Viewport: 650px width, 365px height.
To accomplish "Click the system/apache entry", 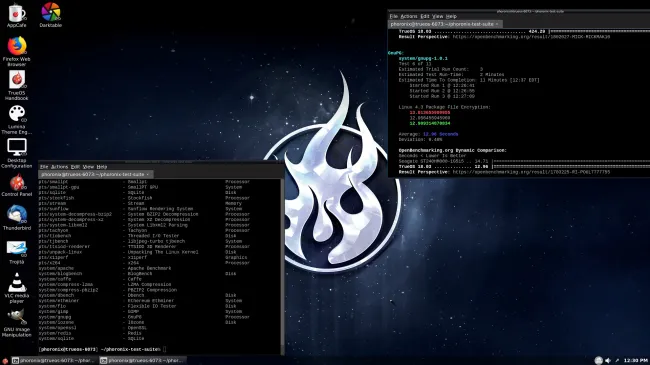I will tap(56, 268).
